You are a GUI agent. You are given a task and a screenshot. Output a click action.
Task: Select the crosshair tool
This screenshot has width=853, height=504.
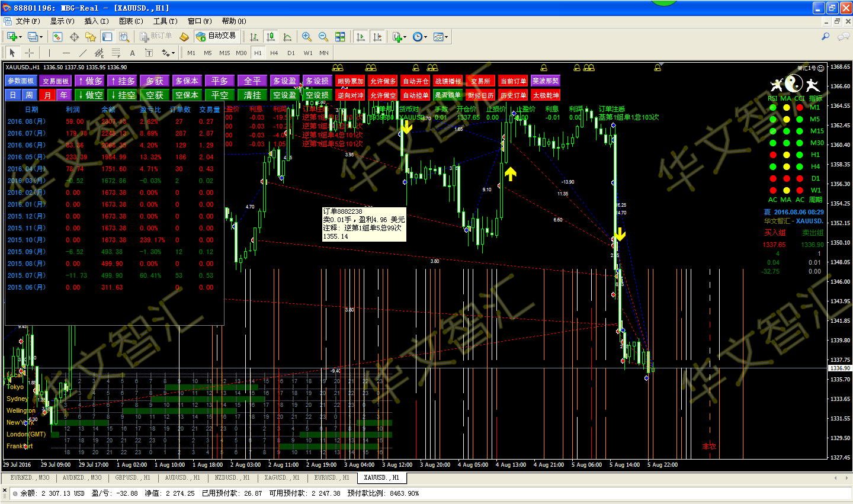point(29,53)
